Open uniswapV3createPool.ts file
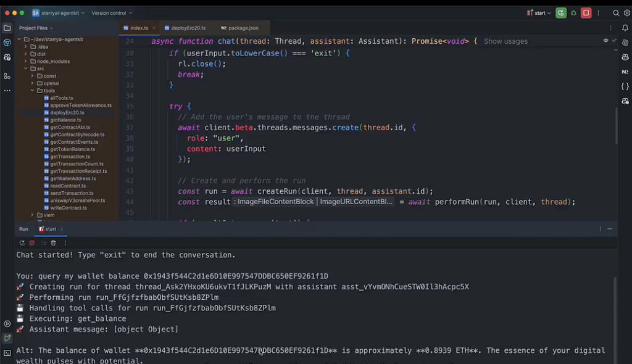The height and width of the screenshot is (364, 632). coord(77,201)
